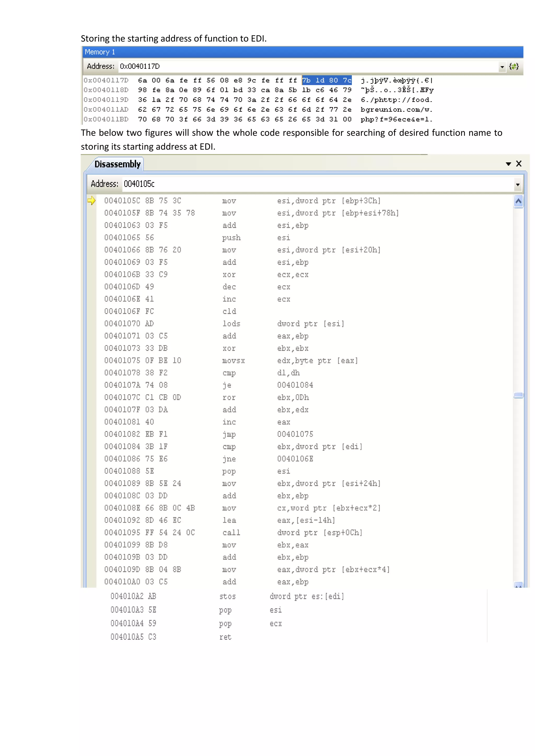This screenshot has height=756, width=535.
Task: Click memory row address 0x0040119D
Action: pyautogui.click(x=106, y=100)
